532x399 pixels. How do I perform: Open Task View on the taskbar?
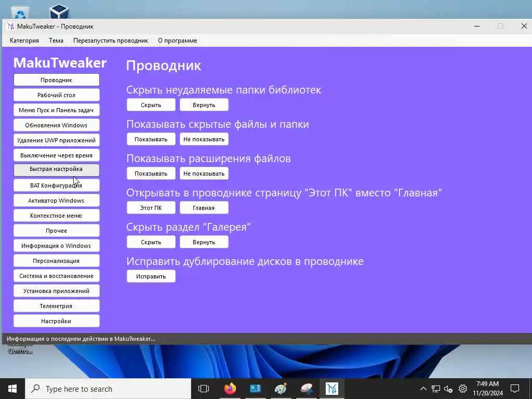(x=204, y=389)
